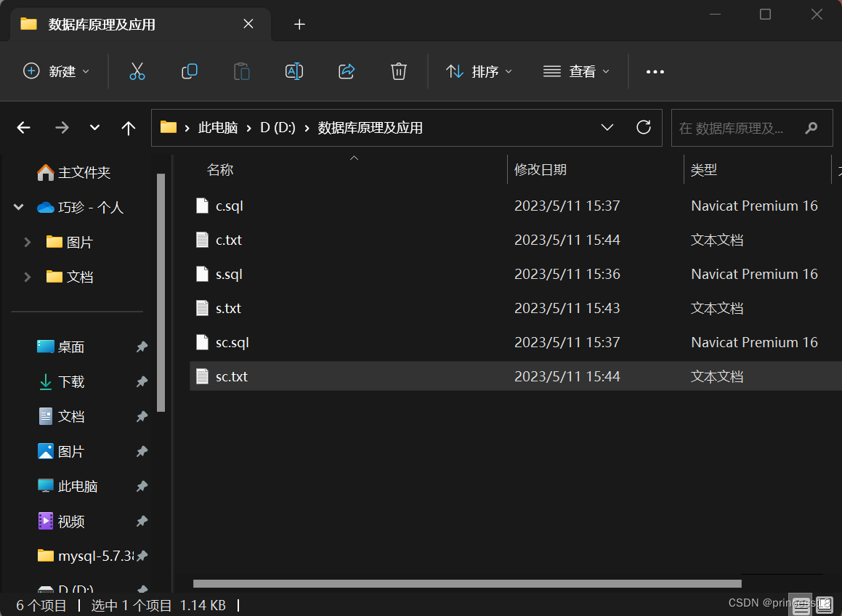This screenshot has width=842, height=616.
Task: Share sc.txt using the share icon
Action: point(346,71)
